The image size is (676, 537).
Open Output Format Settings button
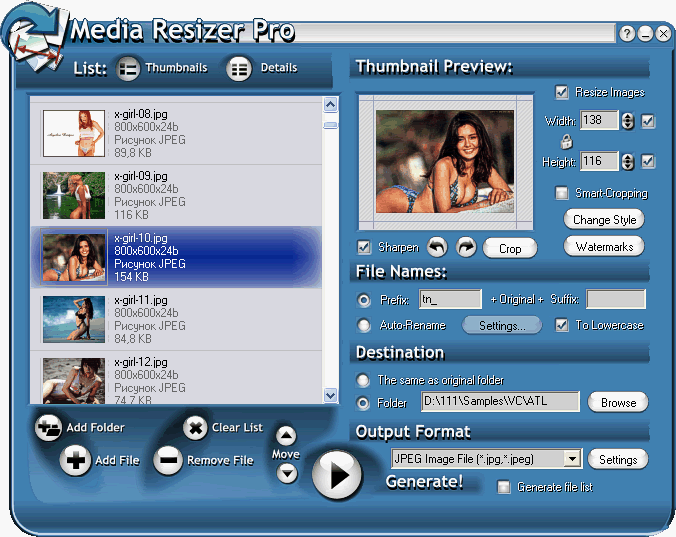618,459
